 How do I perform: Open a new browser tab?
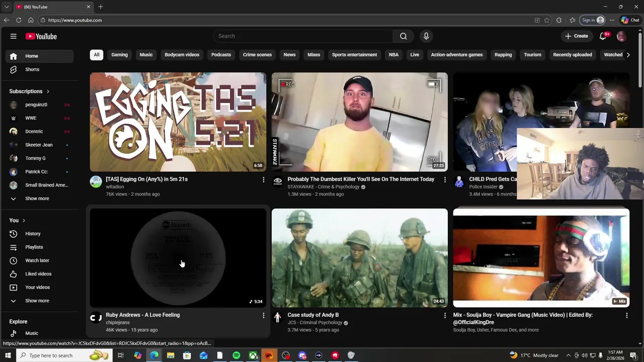101,7
